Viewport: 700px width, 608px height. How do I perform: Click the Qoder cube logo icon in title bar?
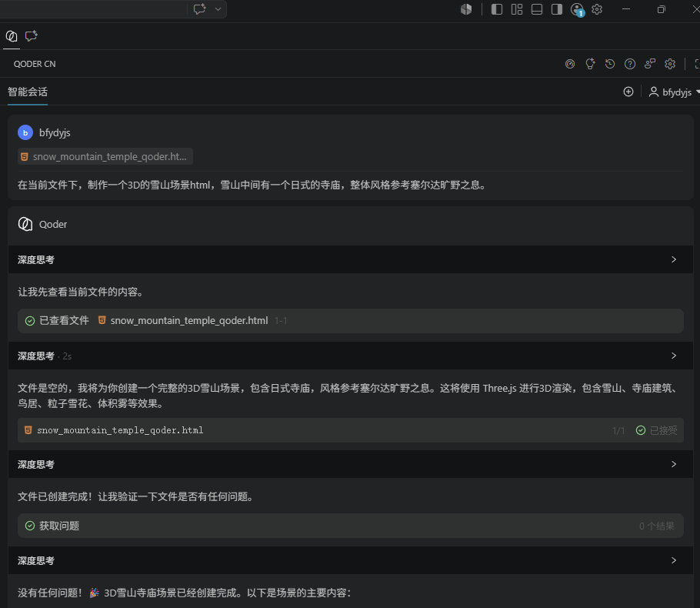click(x=466, y=9)
